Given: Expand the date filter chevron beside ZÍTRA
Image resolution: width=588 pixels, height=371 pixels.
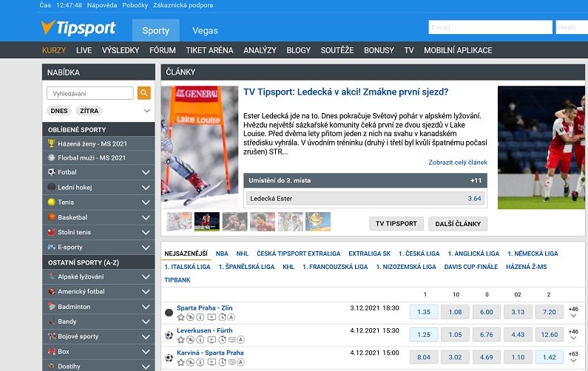Looking at the screenshot, I should pos(147,111).
